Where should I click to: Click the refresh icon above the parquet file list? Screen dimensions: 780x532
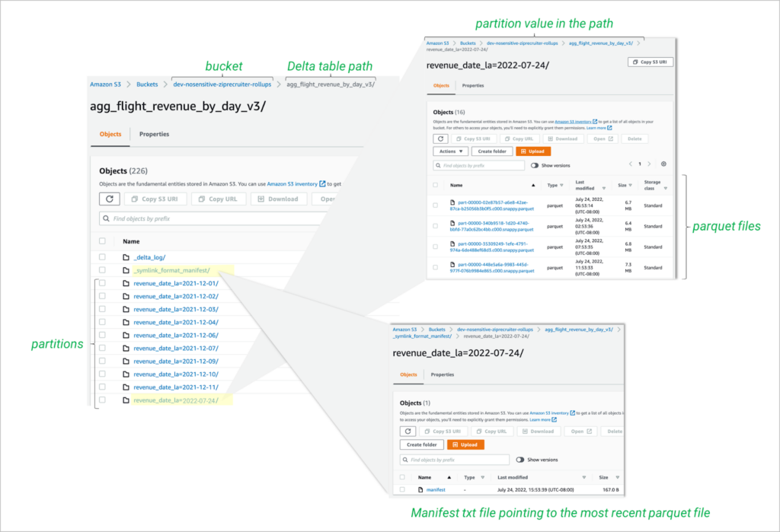pos(440,139)
